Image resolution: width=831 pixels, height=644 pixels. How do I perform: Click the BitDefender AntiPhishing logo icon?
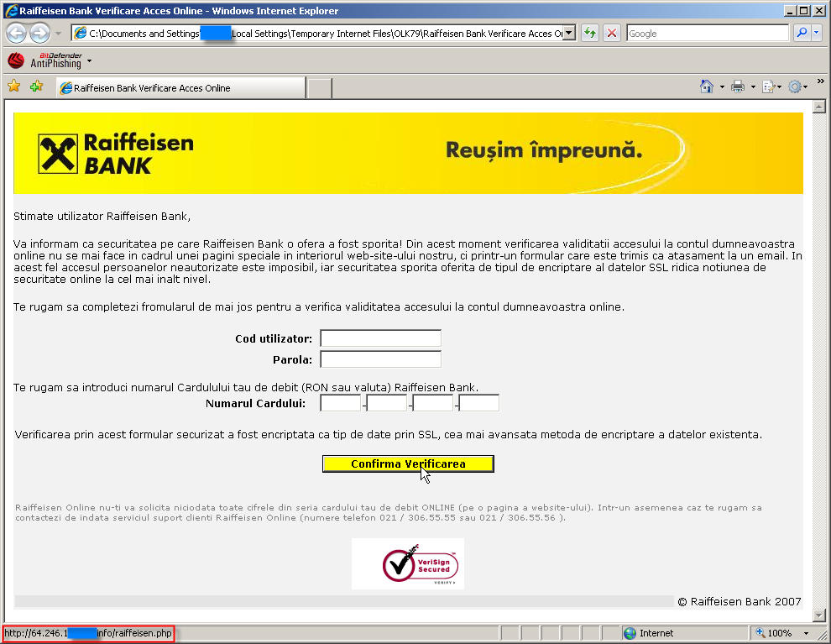click(x=16, y=60)
